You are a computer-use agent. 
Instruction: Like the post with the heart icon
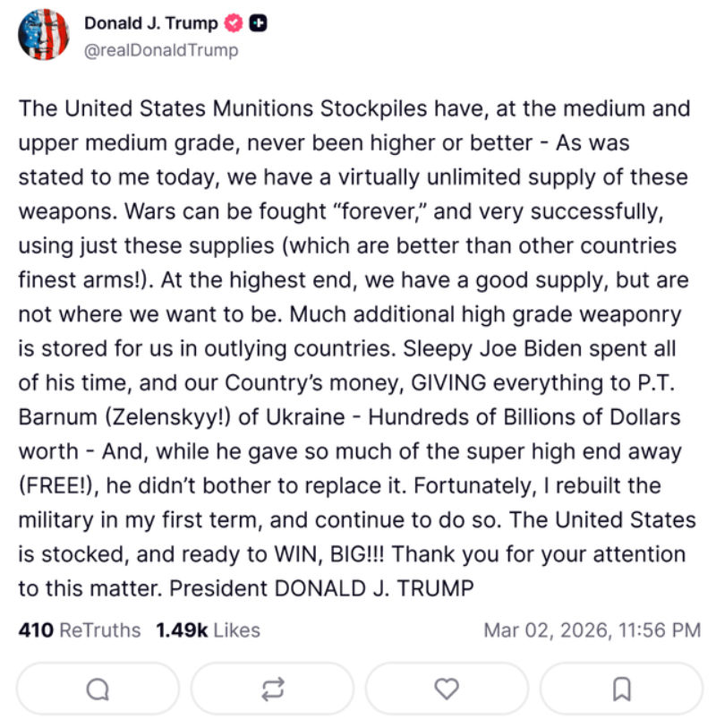click(446, 689)
